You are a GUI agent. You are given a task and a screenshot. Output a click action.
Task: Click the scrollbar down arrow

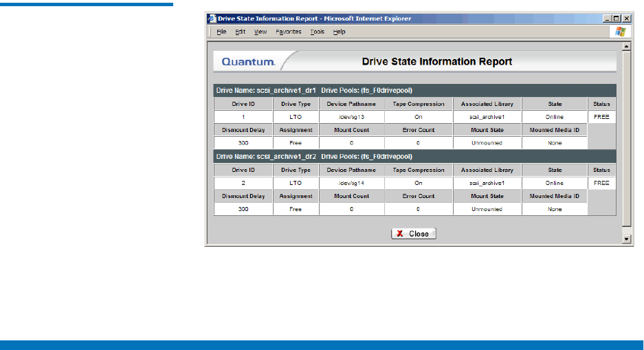click(626, 239)
